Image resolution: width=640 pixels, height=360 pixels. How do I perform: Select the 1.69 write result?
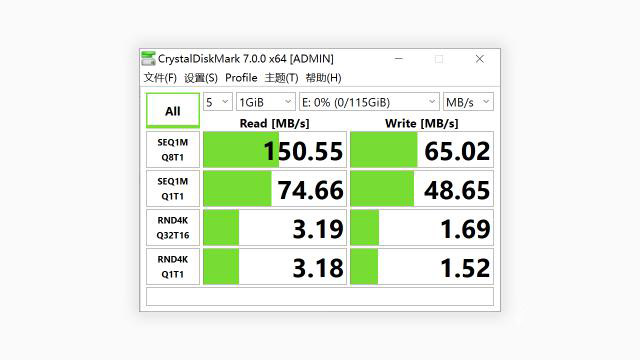click(x=422, y=228)
